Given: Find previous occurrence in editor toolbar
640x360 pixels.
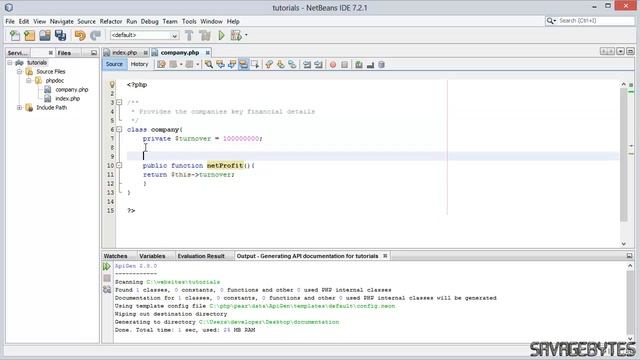Looking at the screenshot, I should [220, 64].
